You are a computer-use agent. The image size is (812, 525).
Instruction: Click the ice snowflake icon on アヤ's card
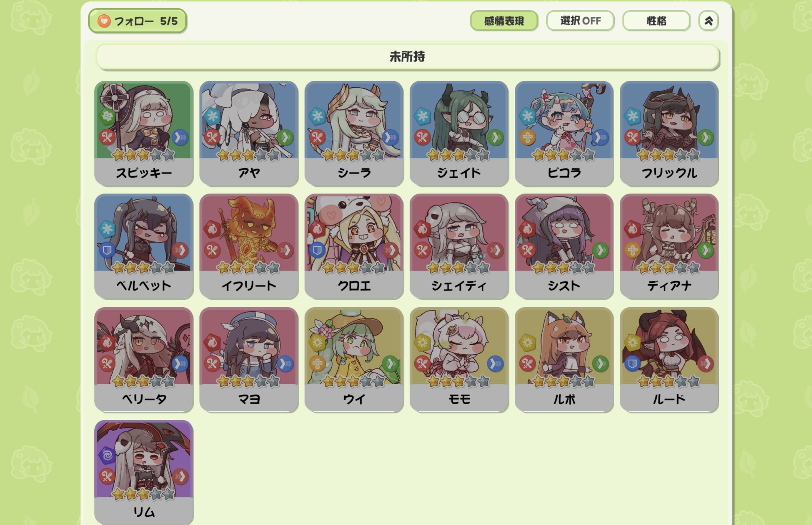pyautogui.click(x=212, y=117)
